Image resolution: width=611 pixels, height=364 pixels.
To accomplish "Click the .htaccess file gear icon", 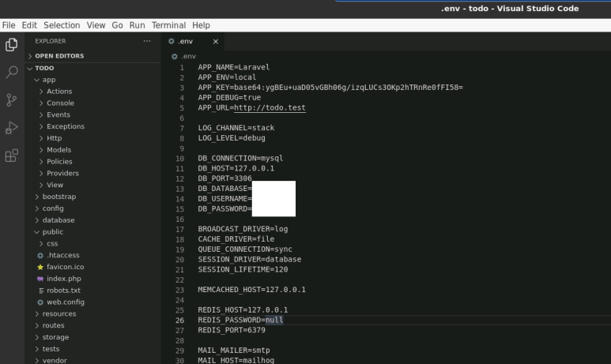I will click(x=40, y=255).
